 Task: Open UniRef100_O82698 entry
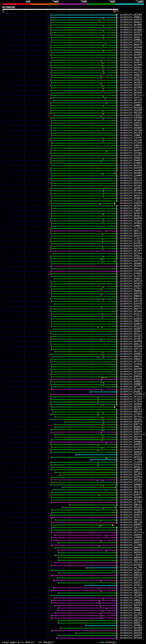[131, 595]
